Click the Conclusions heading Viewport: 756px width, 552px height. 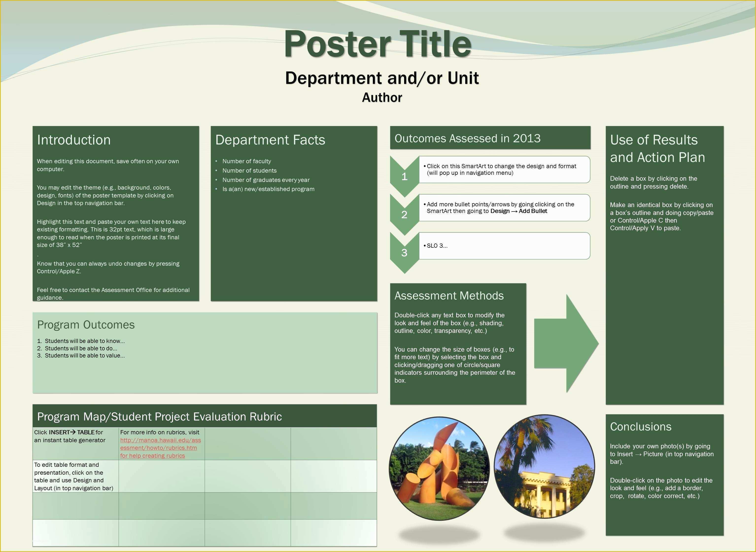coord(641,427)
